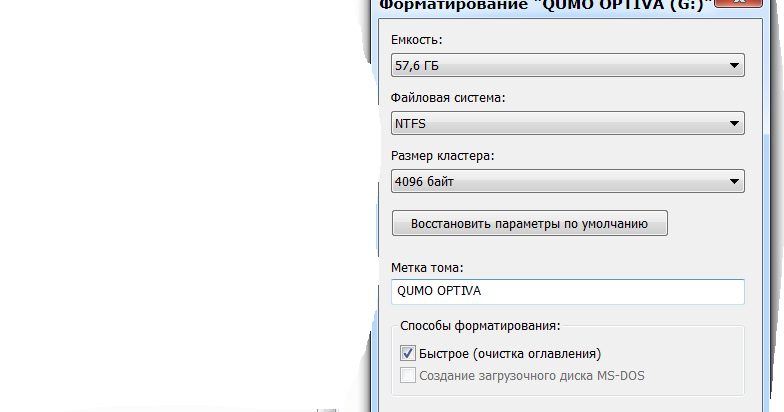Click the MS-DOS boot disk checkbox
Image resolution: width=784 pixels, height=412 pixels.
click(x=408, y=375)
